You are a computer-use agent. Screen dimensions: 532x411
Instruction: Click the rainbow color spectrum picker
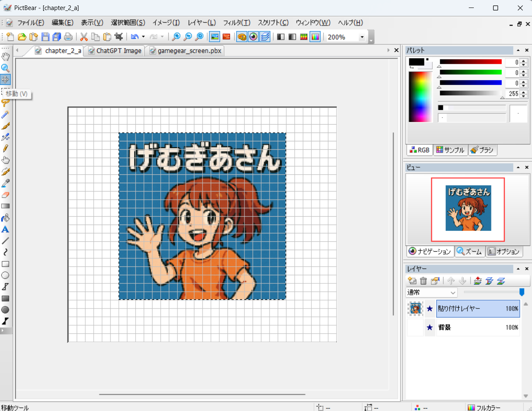[x=420, y=97]
